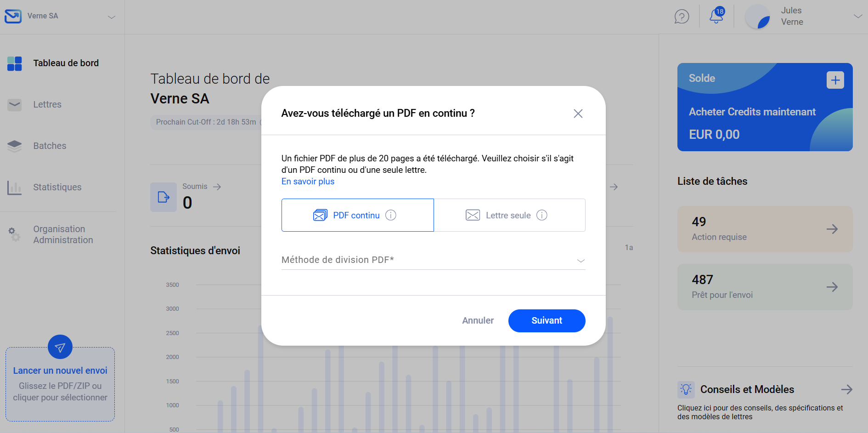Go to Statistiques in the sidebar
The width and height of the screenshot is (868, 433).
click(57, 187)
